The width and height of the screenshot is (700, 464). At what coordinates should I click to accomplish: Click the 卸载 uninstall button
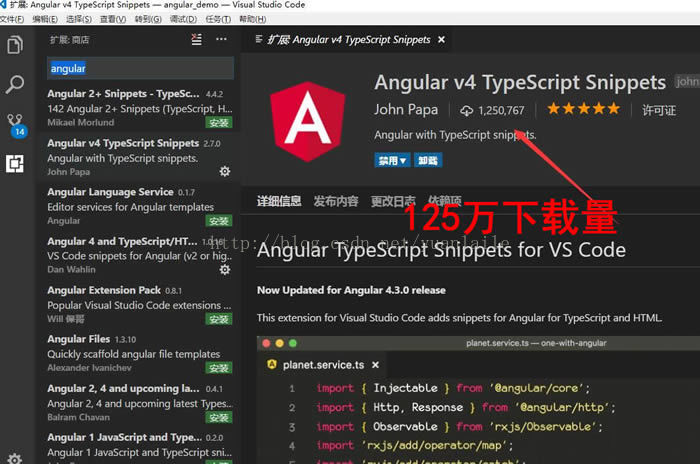[428, 160]
